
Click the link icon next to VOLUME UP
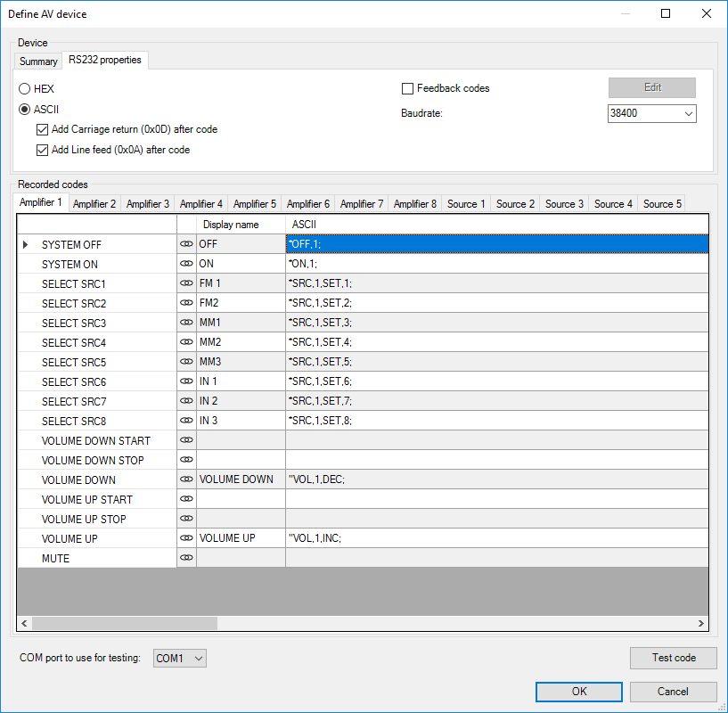[186, 538]
